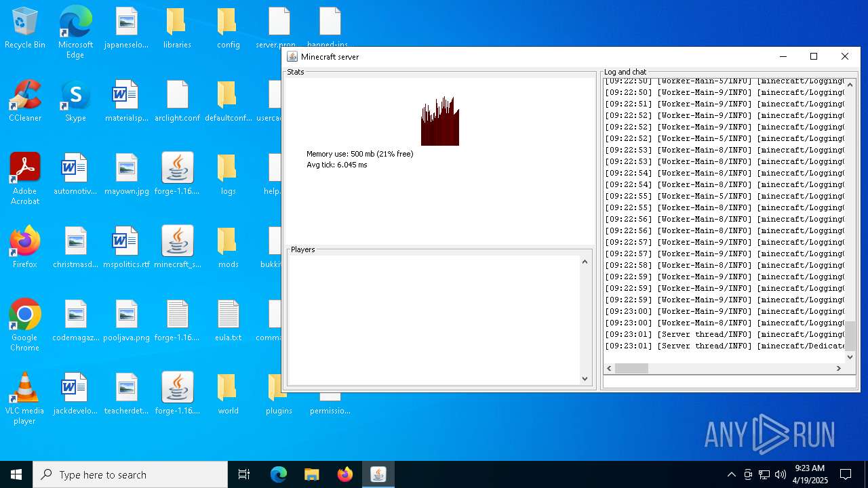The image size is (868, 488).
Task: Launch Firefox from the desktop shortcut
Action: coord(25,247)
